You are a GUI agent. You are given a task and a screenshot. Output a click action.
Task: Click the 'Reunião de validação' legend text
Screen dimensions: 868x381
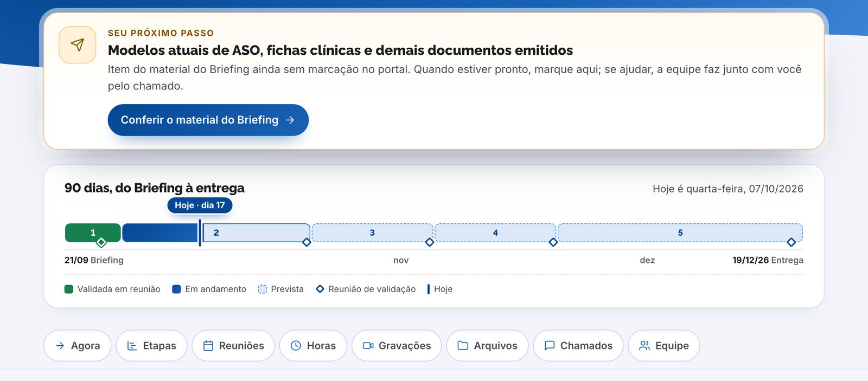click(x=372, y=289)
